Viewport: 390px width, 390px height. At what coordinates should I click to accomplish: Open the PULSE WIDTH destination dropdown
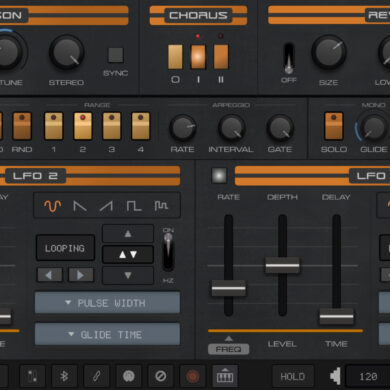[x=107, y=303]
